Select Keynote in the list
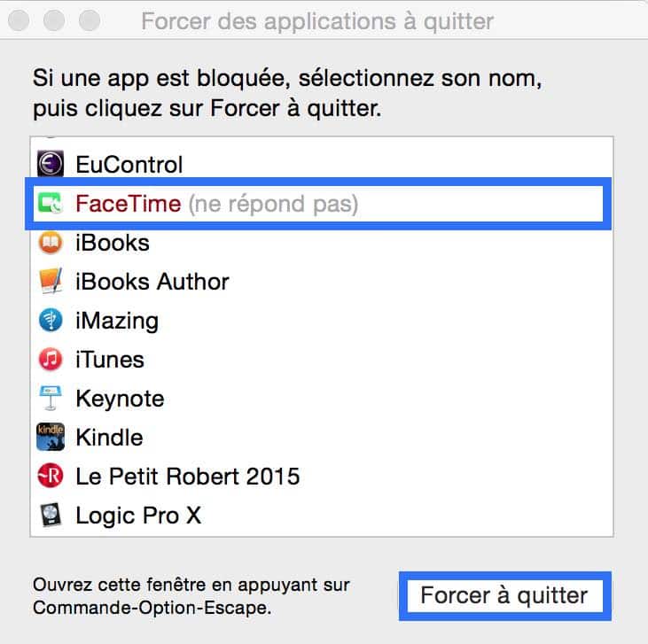The image size is (648, 644). point(322,399)
